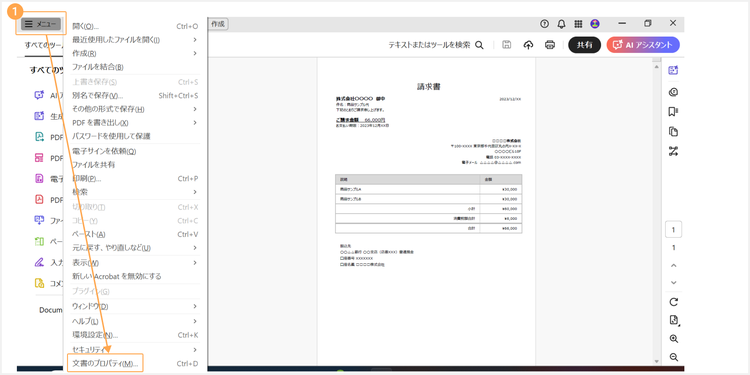
Task: Click the red PDF tool icon in left panel
Action: 39,199
